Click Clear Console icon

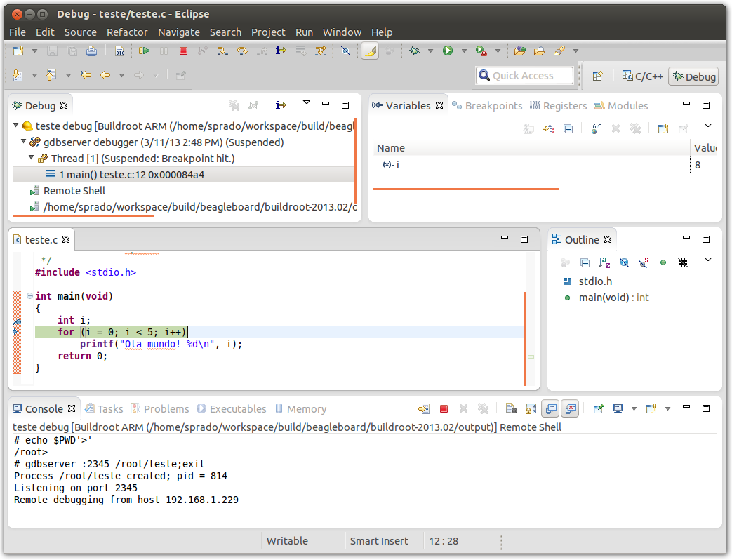(x=511, y=409)
